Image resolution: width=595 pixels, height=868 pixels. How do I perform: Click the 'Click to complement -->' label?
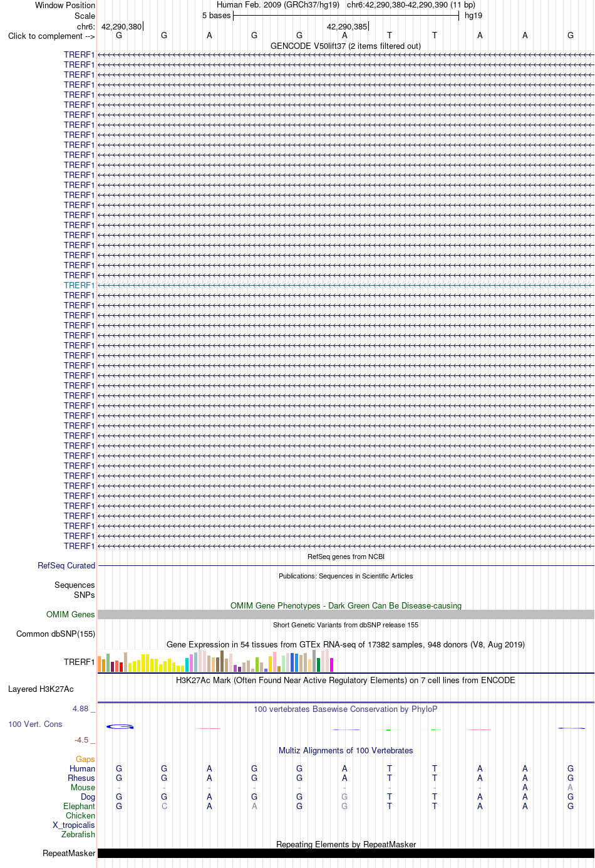point(51,36)
